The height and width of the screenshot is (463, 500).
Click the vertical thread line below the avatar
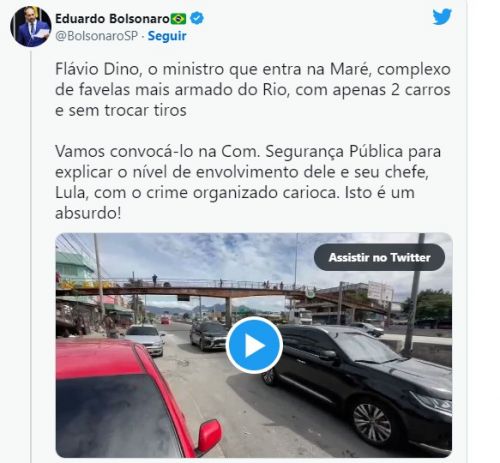point(31,255)
